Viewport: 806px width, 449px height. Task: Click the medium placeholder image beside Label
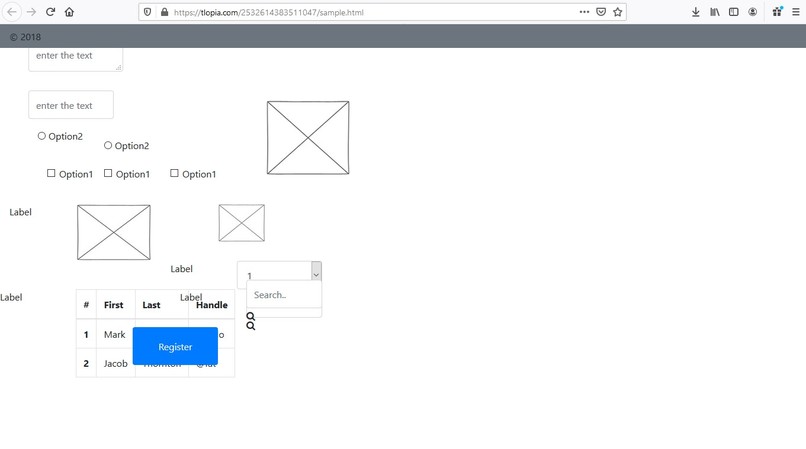(x=114, y=232)
